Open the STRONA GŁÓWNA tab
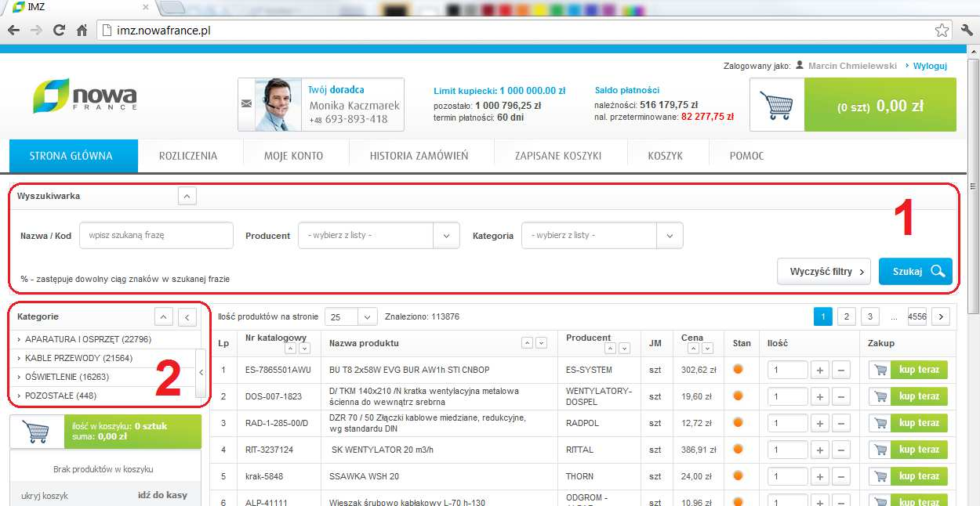The width and height of the screenshot is (980, 506). tap(74, 156)
